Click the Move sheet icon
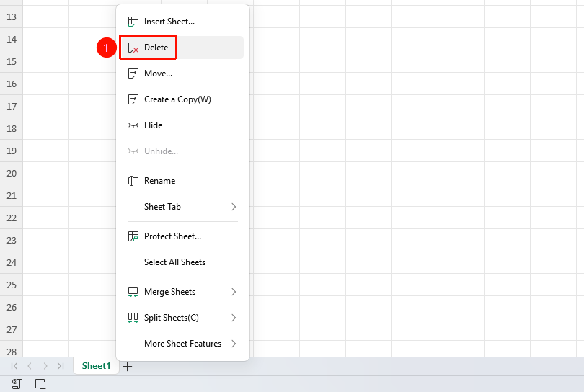Viewport: 584px width, 392px height. coord(133,73)
